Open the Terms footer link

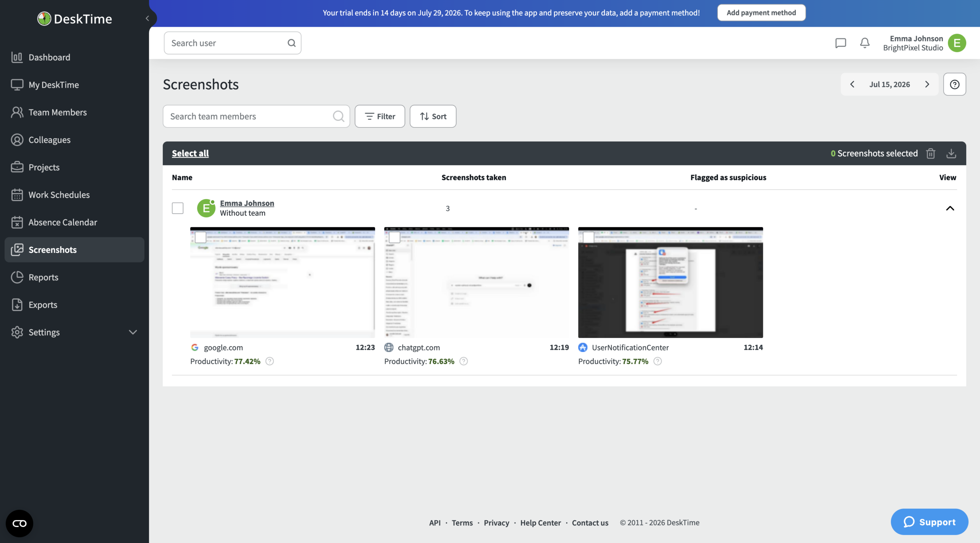462,523
